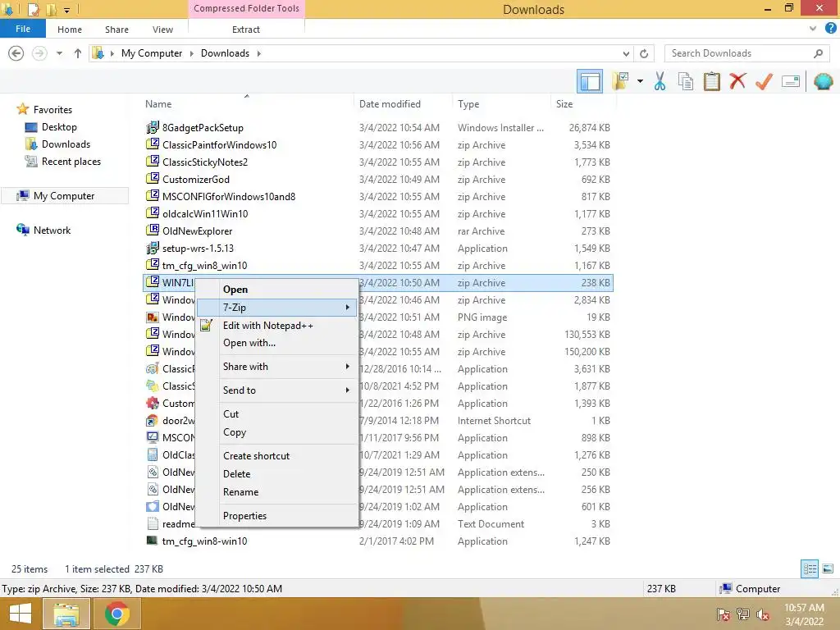Expand the 7-Zip submenu
Viewport: 840px width, 630px height.
click(277, 308)
